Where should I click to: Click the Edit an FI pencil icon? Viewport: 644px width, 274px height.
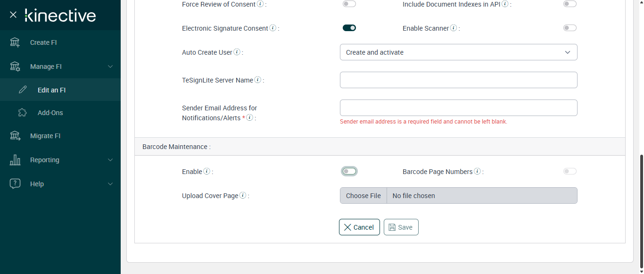(x=23, y=90)
